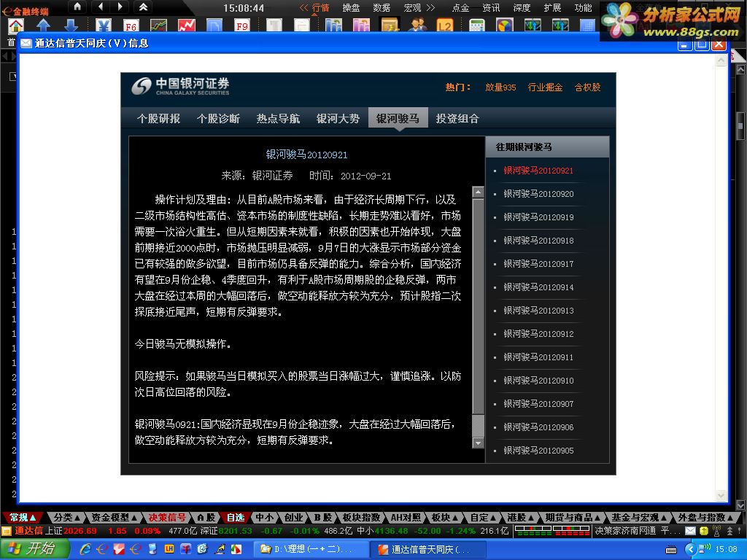Switch to 银河大势 tab
Viewport: 747px width, 560px height.
tap(338, 118)
